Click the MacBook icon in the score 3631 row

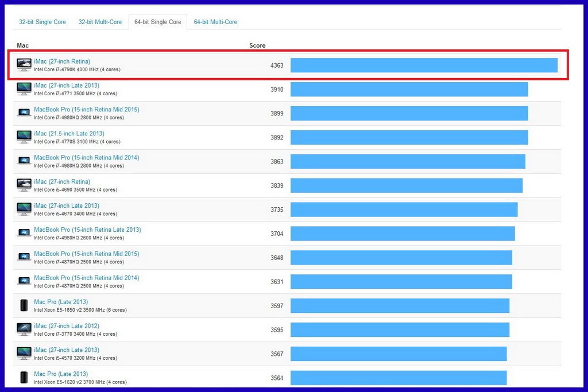[24, 281]
